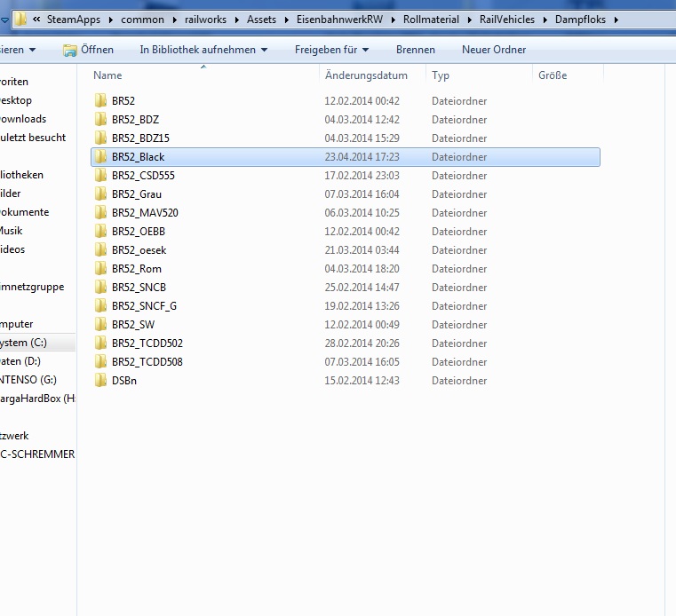This screenshot has height=616, width=676.
Task: Navigate to SteamApps in address bar
Action: coord(74,20)
